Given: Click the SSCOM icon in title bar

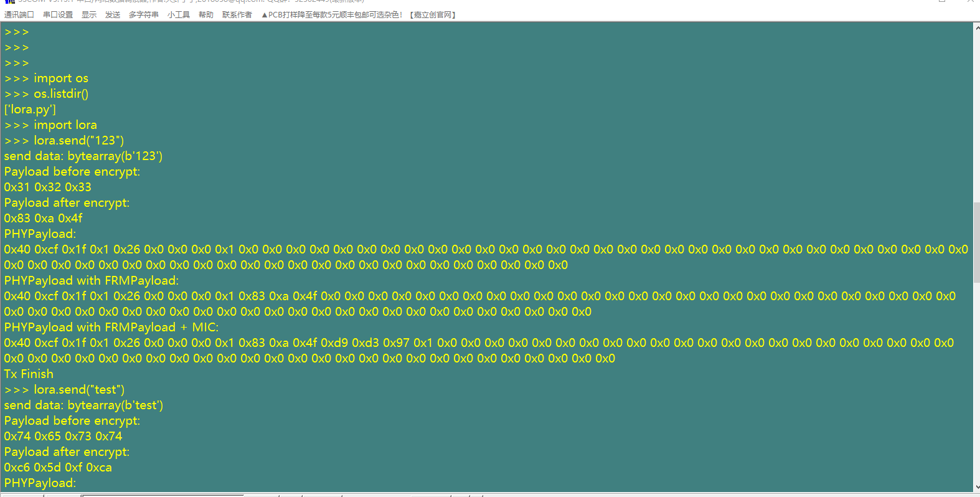Looking at the screenshot, I should coord(9,2).
